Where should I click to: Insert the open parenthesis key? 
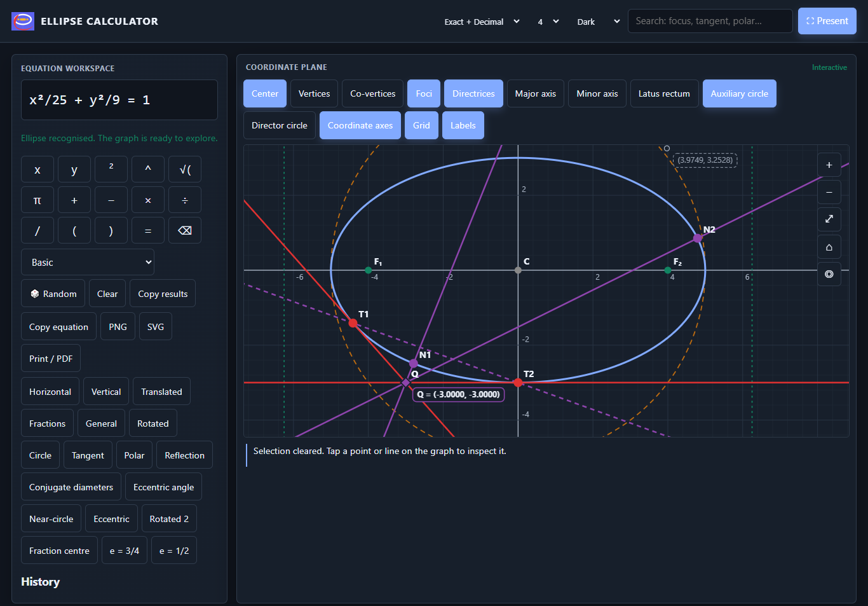[74, 230]
